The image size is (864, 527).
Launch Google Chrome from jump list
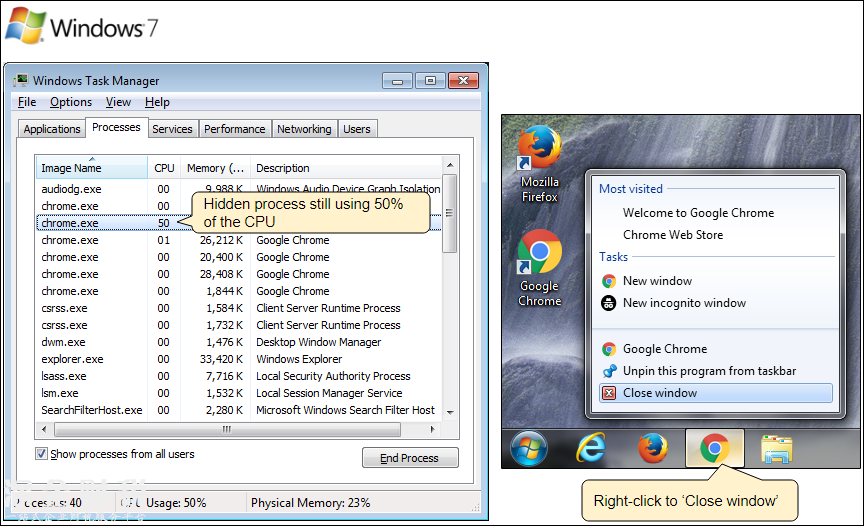click(x=716, y=349)
